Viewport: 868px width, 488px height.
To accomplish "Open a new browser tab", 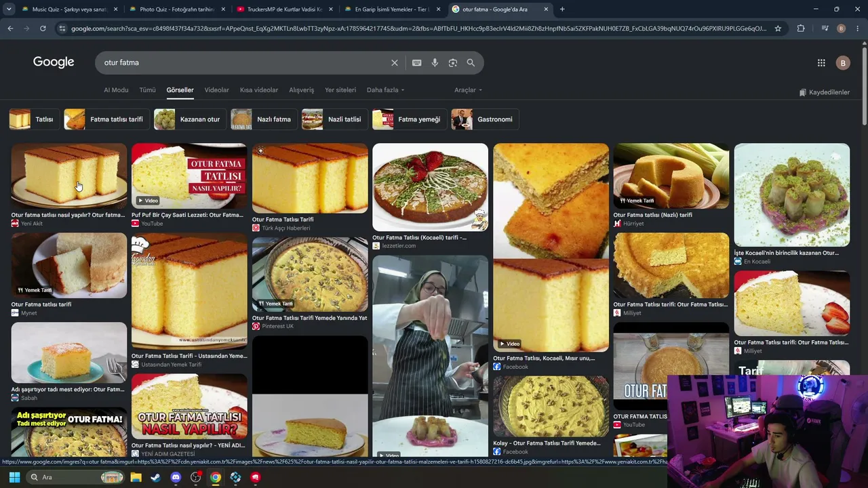I will pos(562,9).
